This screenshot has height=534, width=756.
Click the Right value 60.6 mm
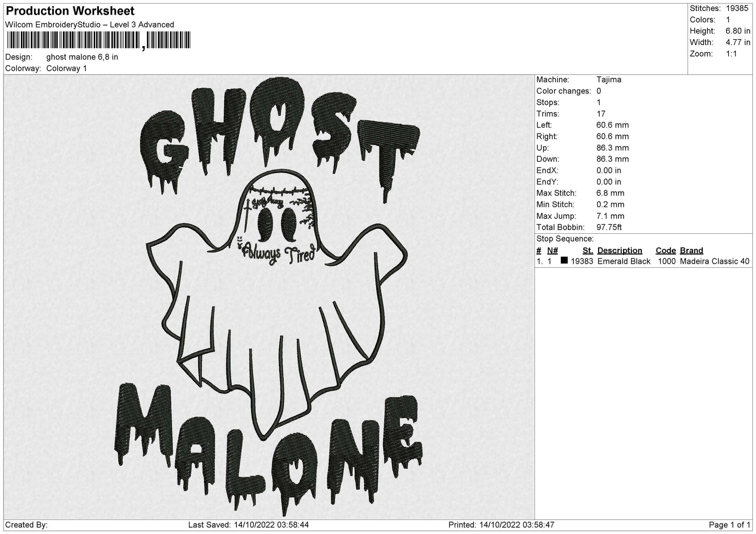coord(613,137)
